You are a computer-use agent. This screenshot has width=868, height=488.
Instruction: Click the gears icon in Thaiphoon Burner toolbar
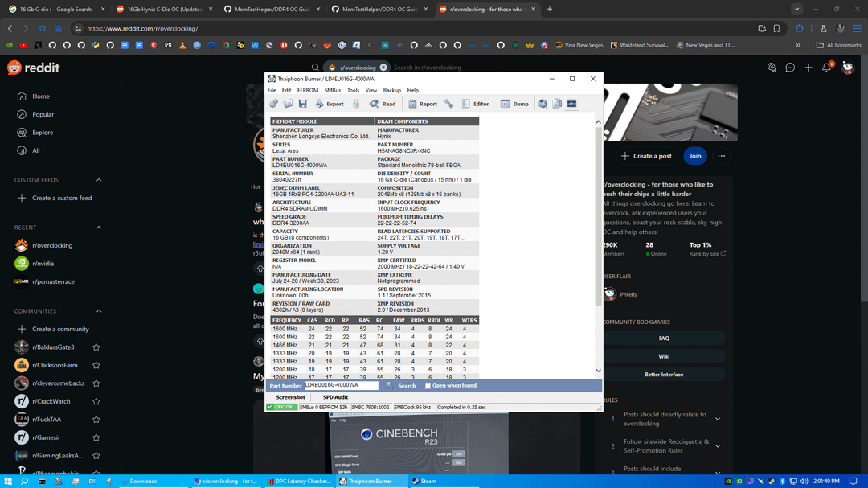pyautogui.click(x=273, y=104)
